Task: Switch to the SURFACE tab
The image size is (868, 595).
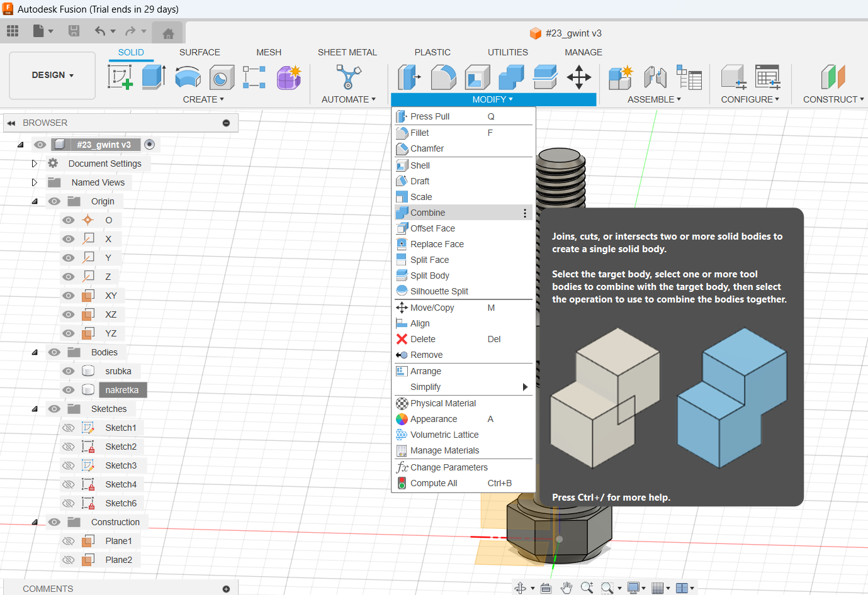Action: click(x=200, y=52)
